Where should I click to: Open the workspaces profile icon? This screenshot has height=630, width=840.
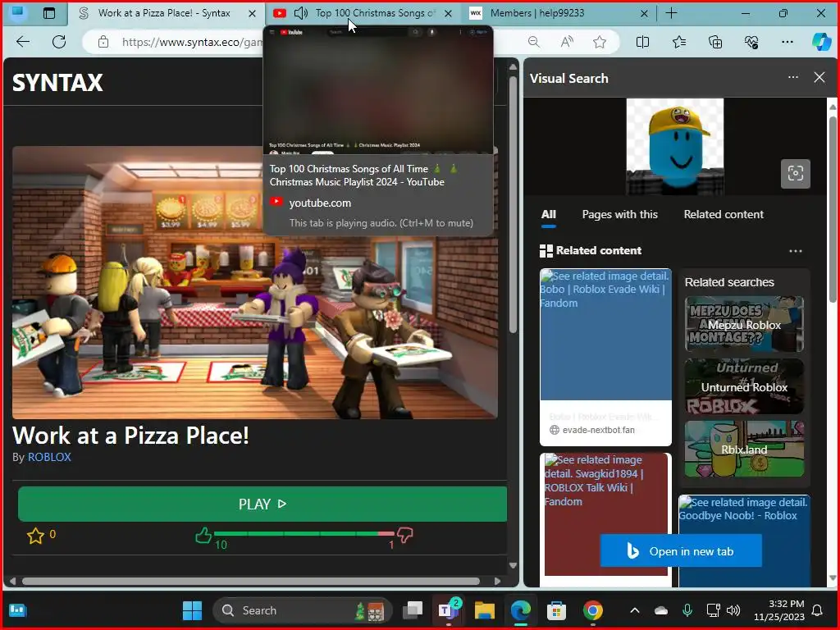point(18,11)
